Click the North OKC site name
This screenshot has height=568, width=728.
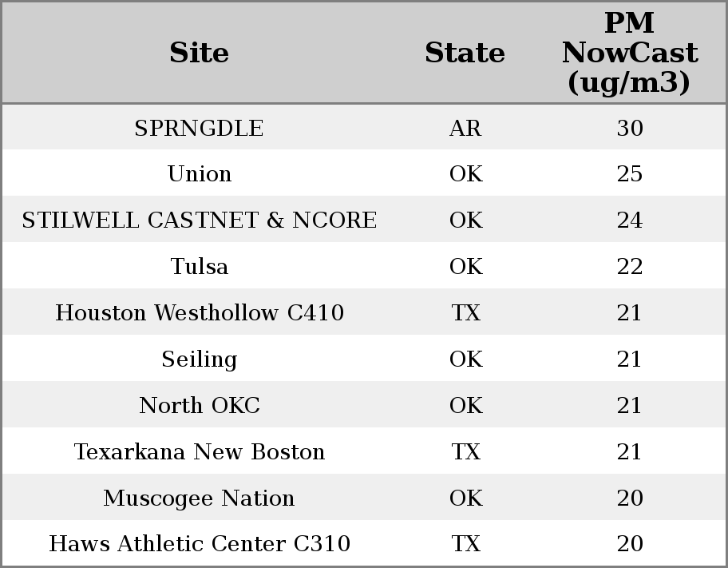199,406
